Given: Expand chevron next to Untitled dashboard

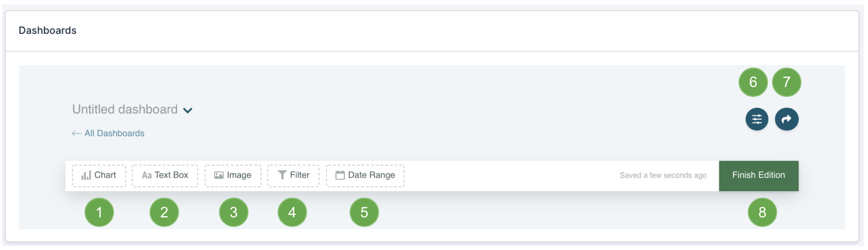Looking at the screenshot, I should coord(188,110).
